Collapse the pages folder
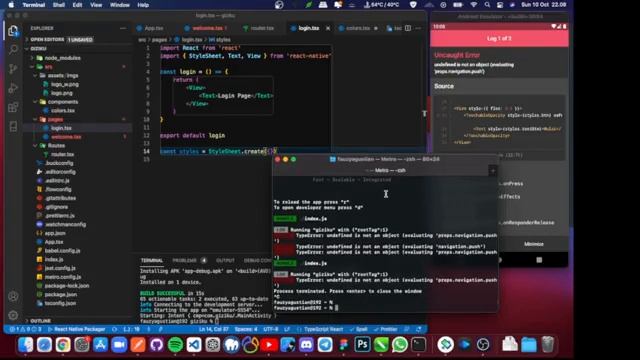Viewport: 640px width, 360px height. [55, 119]
